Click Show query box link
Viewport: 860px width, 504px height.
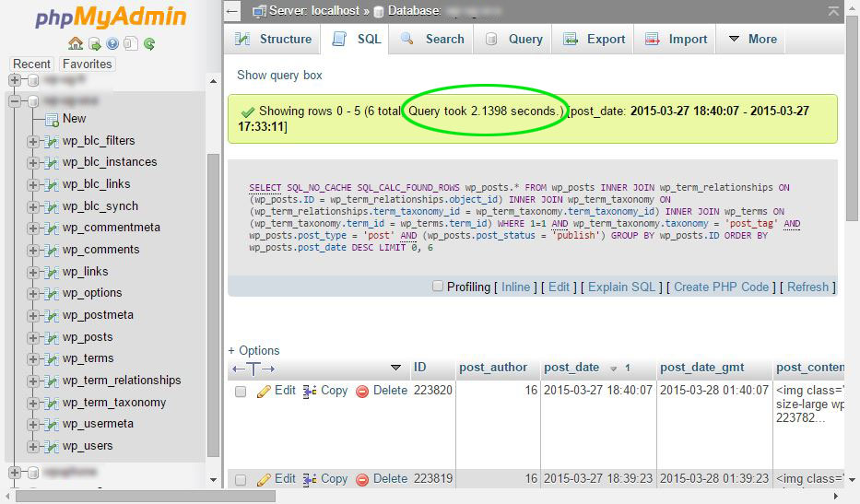279,76
